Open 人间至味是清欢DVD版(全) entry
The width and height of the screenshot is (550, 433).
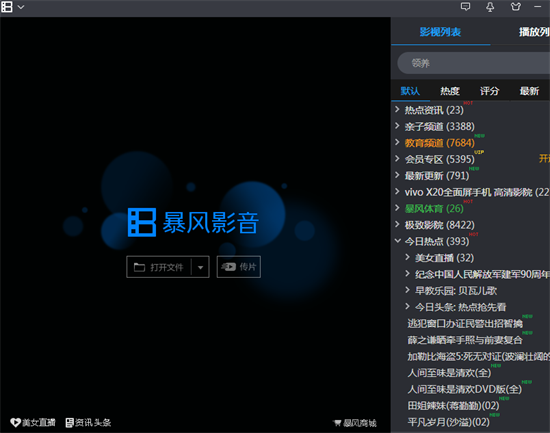[465, 389]
